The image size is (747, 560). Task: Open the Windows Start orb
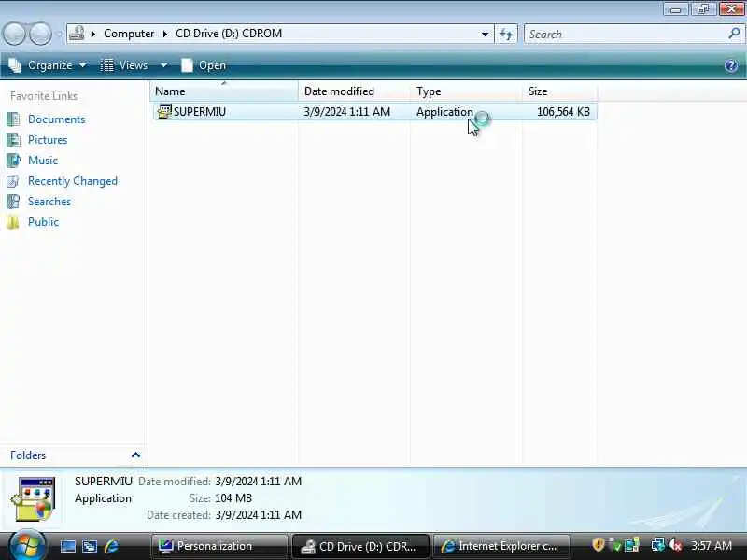[27, 545]
